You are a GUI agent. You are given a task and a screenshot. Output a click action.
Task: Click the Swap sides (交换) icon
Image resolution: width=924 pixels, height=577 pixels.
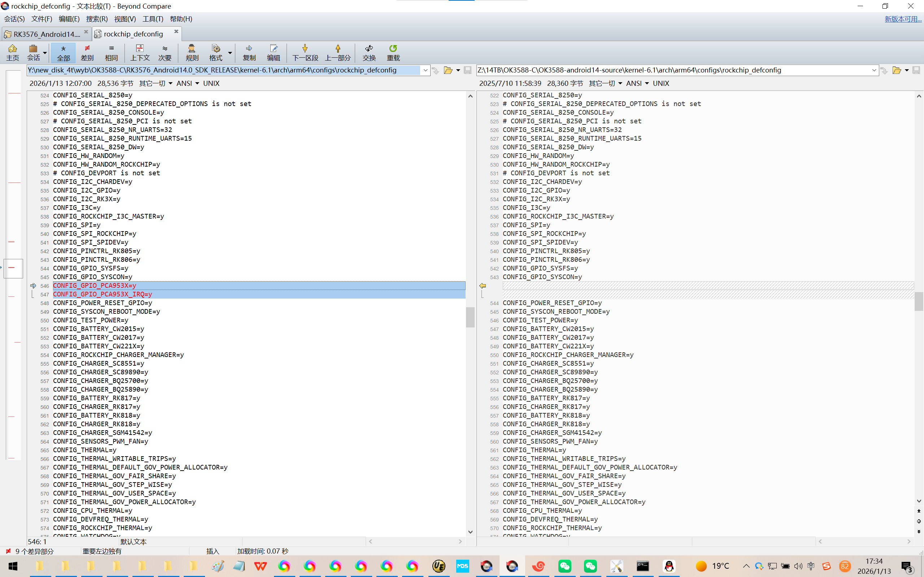click(x=369, y=52)
